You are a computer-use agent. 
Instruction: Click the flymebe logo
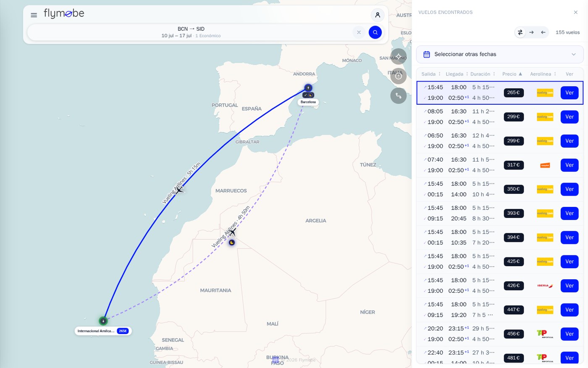64,14
